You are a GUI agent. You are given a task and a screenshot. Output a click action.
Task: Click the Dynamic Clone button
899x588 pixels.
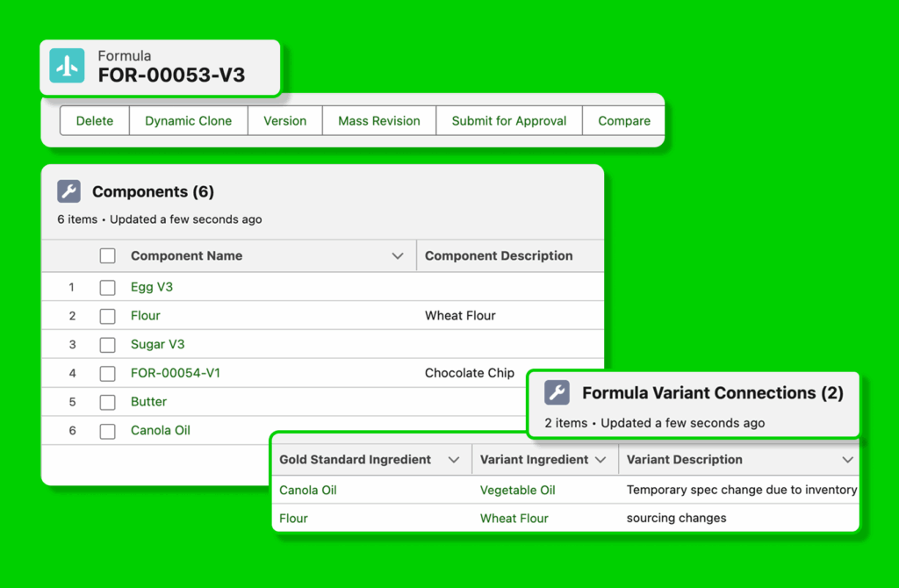188,121
